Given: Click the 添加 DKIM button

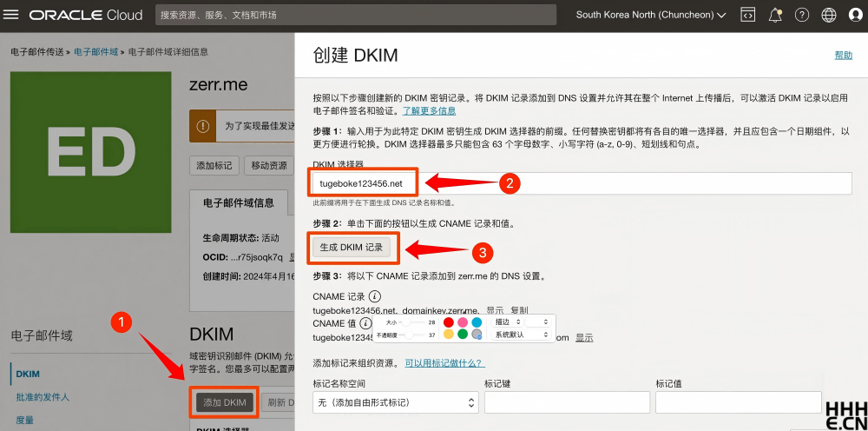Looking at the screenshot, I should click(x=224, y=402).
